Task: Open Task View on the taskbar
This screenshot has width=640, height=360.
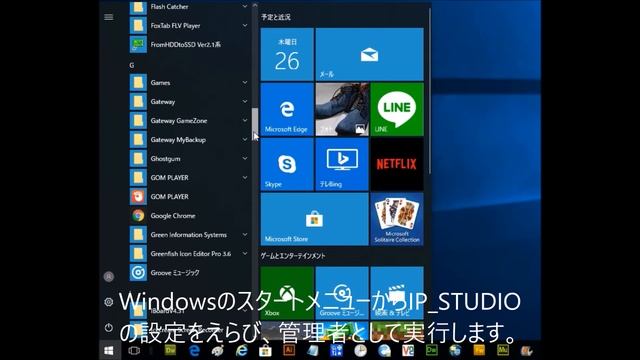Action: point(134,351)
